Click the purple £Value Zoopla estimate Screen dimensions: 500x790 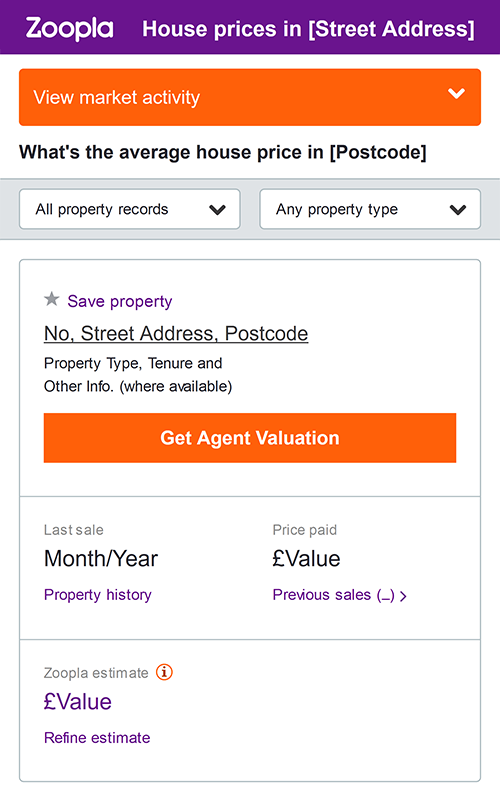(x=78, y=702)
